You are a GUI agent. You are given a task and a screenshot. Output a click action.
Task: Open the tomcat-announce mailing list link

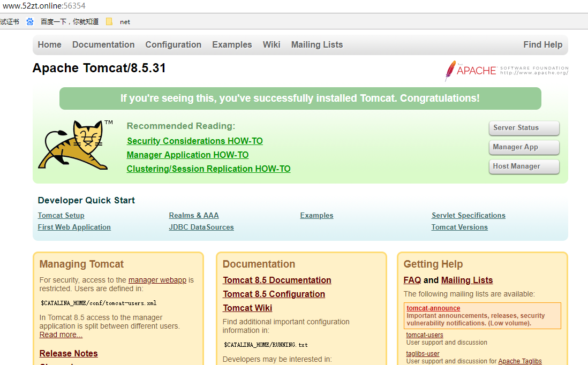tap(433, 308)
